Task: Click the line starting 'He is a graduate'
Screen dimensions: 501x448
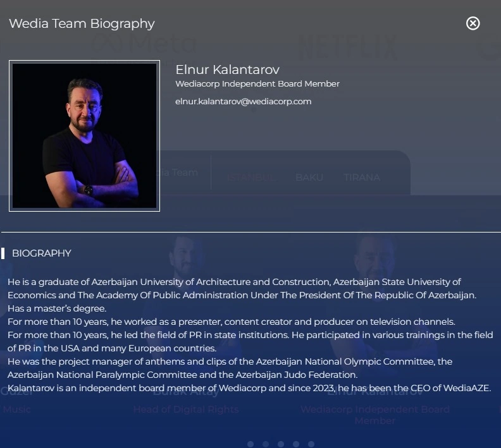Action: [234, 282]
